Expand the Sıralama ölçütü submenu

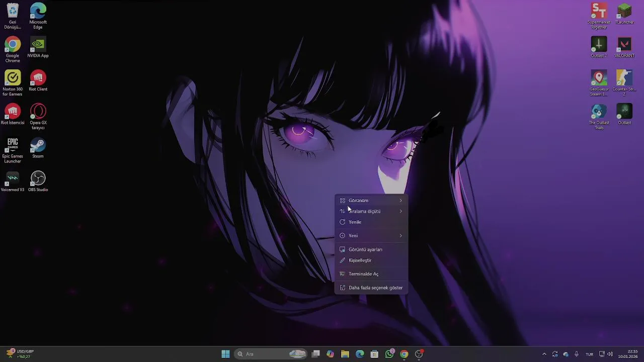(x=371, y=211)
